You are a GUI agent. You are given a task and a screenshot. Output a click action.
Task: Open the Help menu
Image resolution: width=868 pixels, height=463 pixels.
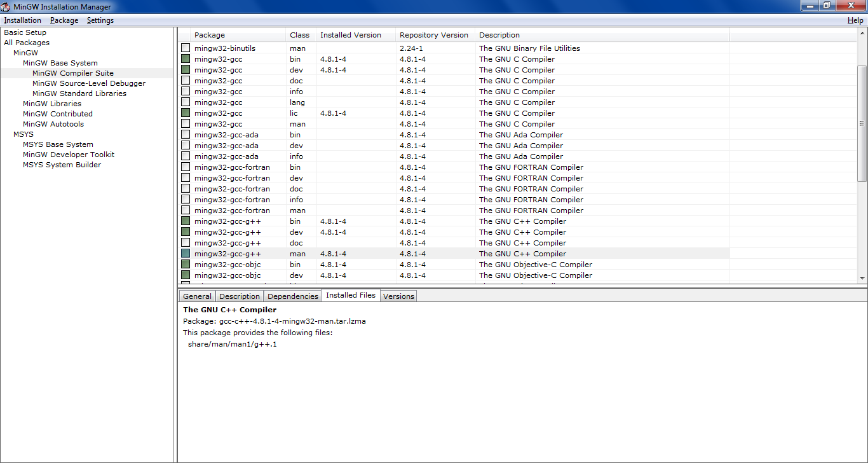coord(855,20)
